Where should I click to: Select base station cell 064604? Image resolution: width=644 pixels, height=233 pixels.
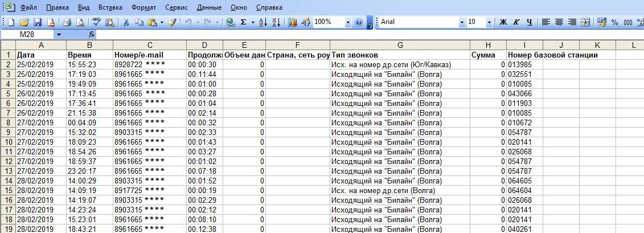pyautogui.click(x=524, y=191)
